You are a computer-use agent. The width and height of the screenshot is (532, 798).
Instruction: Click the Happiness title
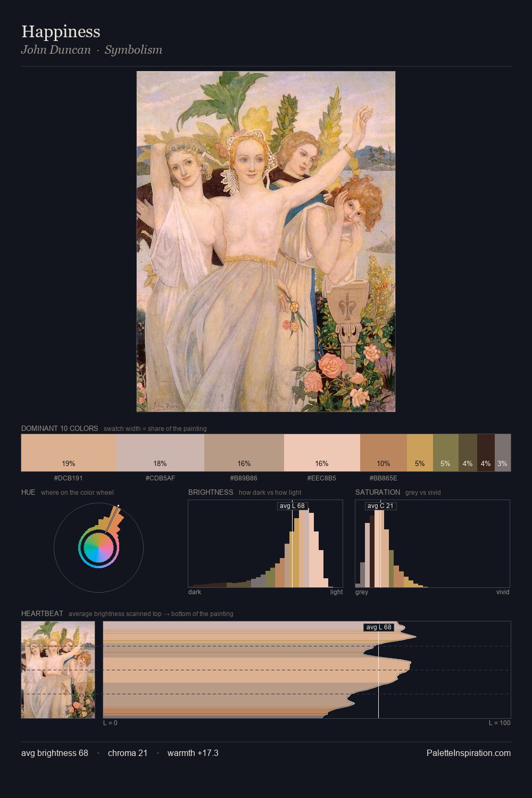[61, 31]
